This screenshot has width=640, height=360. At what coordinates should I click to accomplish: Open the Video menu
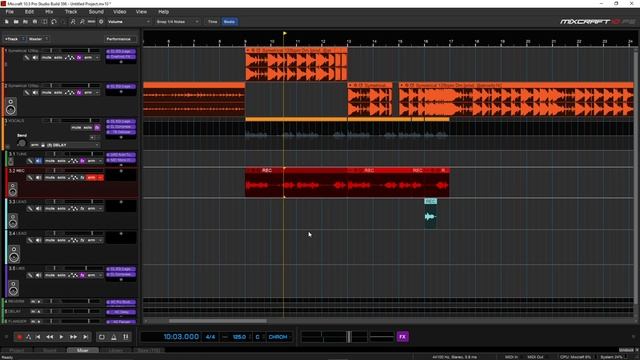120,12
